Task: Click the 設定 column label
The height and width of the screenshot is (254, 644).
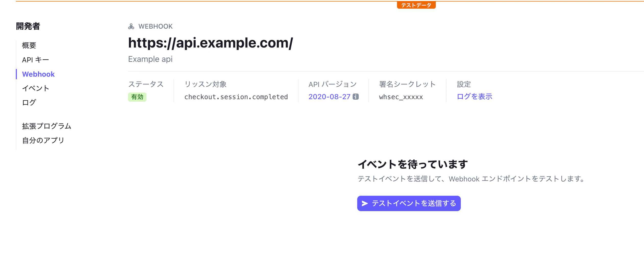Action: pos(464,84)
